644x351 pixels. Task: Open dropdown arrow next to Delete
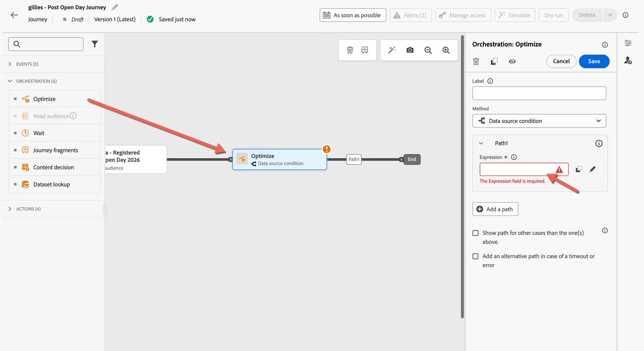[610, 15]
